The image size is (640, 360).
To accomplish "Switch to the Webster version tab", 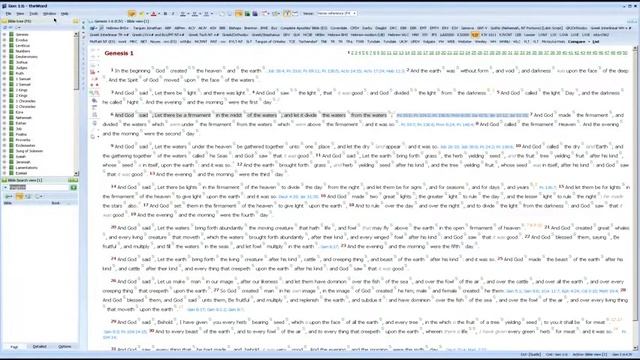I will click(x=465, y=42).
